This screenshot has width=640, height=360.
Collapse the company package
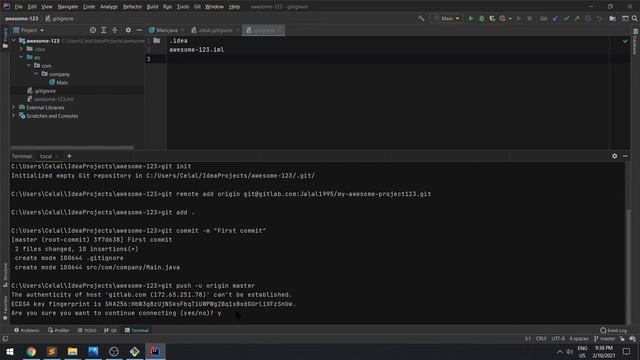coord(36,74)
